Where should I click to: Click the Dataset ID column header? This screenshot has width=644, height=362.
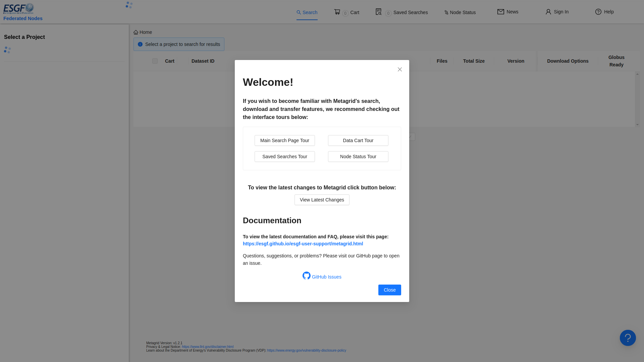point(203,61)
